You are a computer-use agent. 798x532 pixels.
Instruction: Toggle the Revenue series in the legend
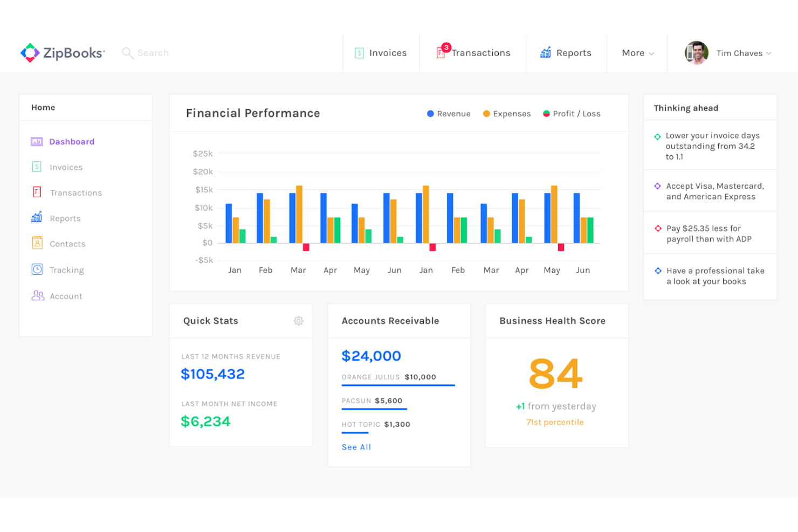click(449, 113)
